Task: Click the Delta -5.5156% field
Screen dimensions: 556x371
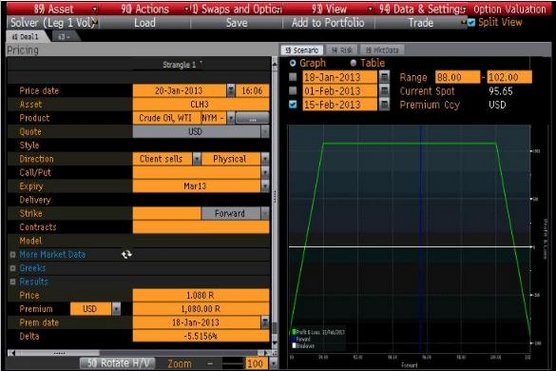Action: click(x=201, y=336)
